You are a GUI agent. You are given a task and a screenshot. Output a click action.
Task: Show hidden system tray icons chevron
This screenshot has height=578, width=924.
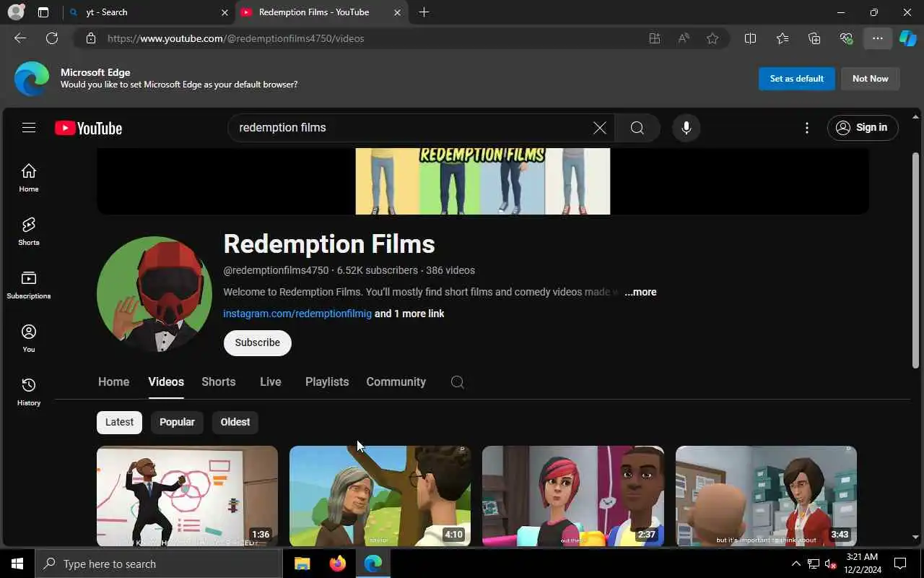(796, 564)
